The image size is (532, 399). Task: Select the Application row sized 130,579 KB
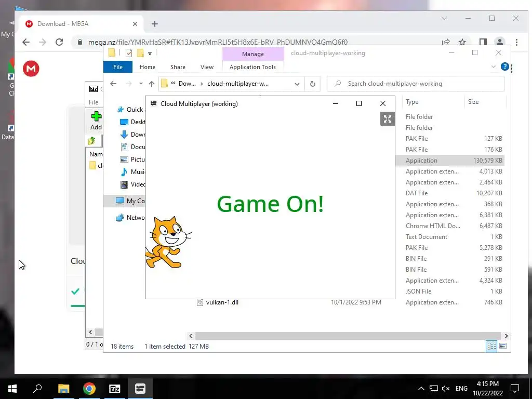tap(450, 161)
